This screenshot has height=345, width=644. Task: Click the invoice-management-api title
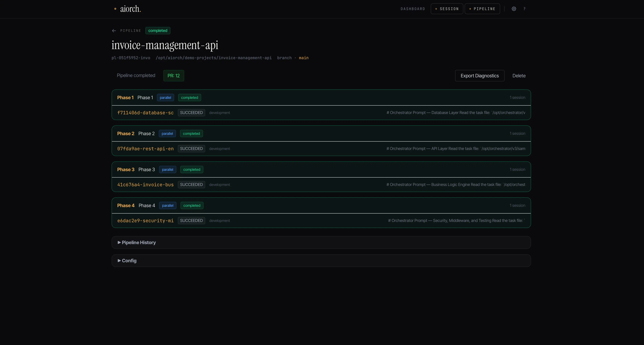[x=165, y=45]
